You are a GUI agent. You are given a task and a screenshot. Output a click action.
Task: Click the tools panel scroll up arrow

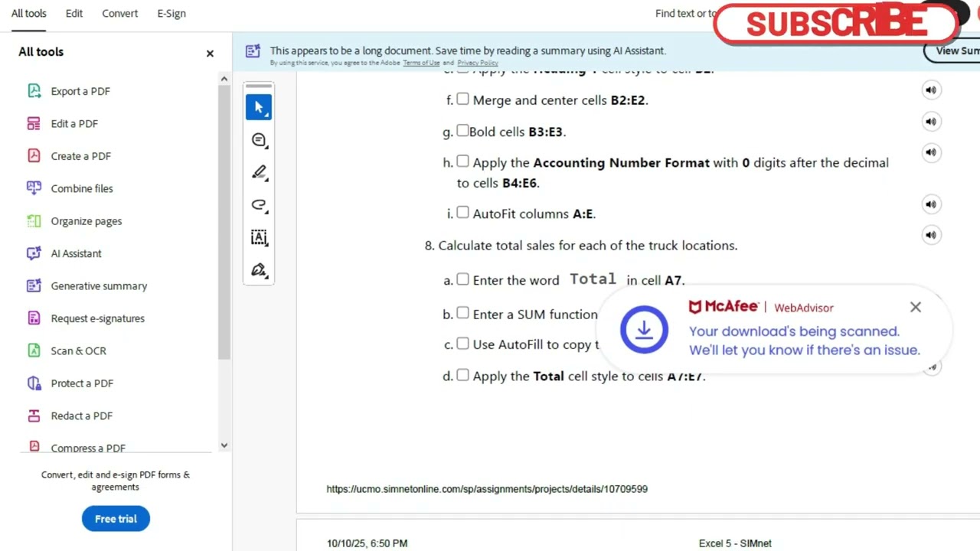pyautogui.click(x=224, y=79)
